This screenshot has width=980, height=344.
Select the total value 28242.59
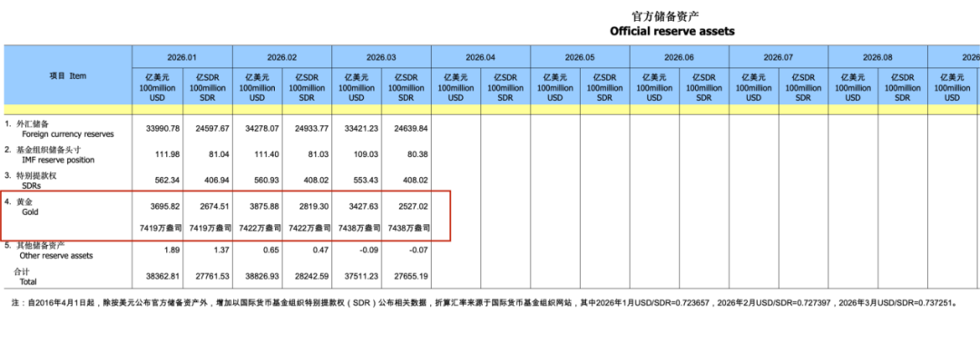point(312,276)
